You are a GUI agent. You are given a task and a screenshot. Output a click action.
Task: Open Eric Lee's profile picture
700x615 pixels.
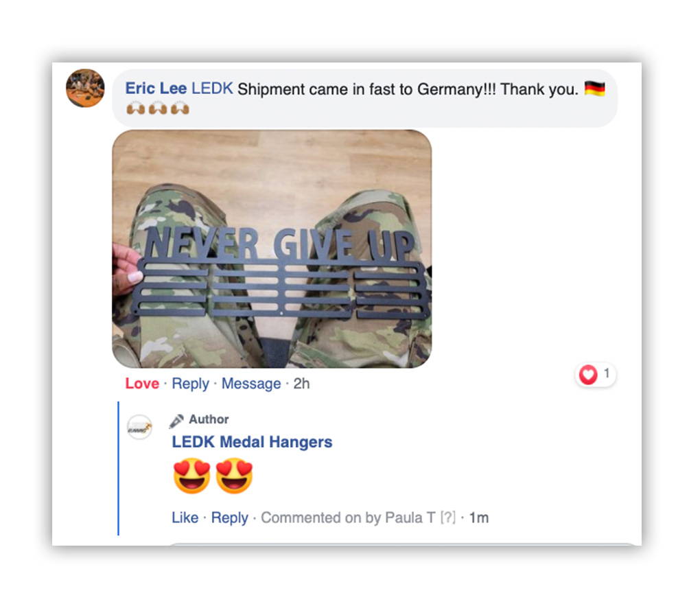pos(85,88)
